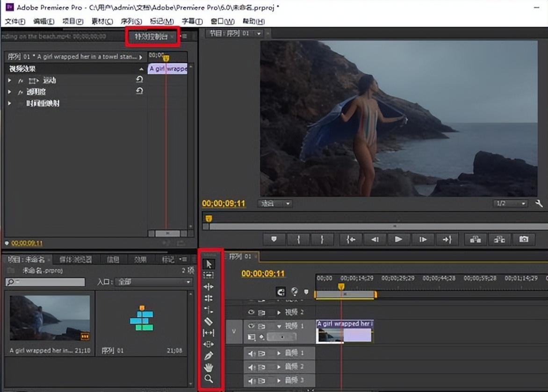The height and width of the screenshot is (392, 548).
Task: Pick the Hand tool in the toolbox
Action: (209, 367)
